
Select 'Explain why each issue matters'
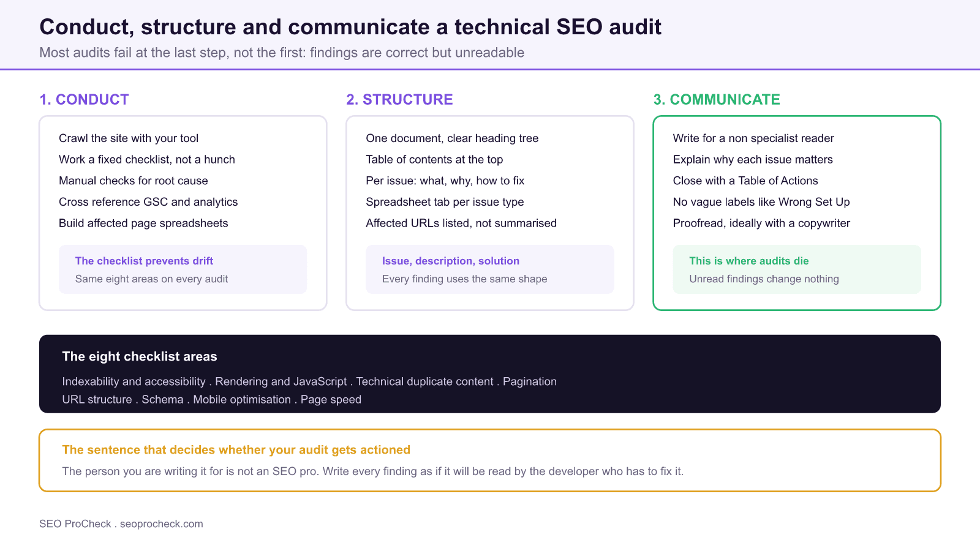tap(753, 160)
